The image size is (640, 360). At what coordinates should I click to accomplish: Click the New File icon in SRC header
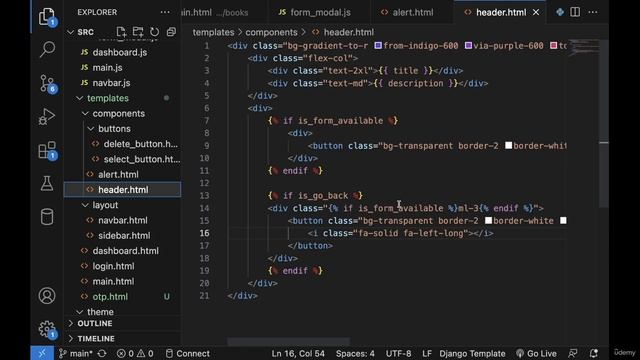coord(121,32)
